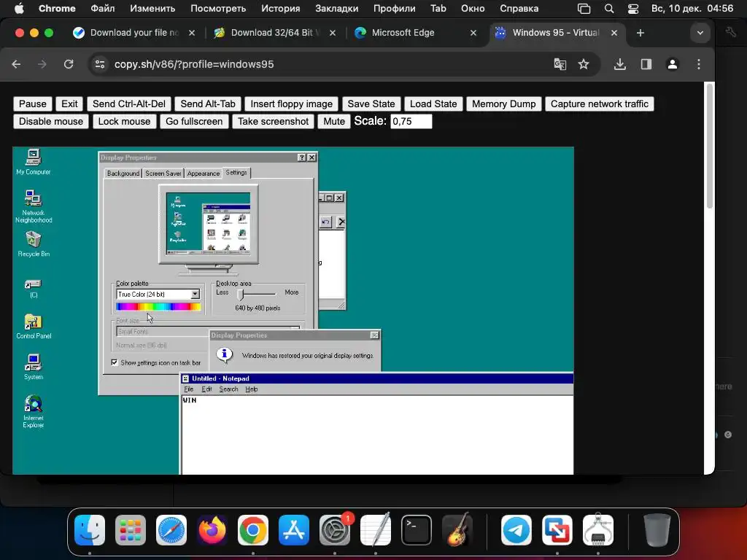Reload the Chrome page
747x560 pixels.
pyautogui.click(x=69, y=64)
